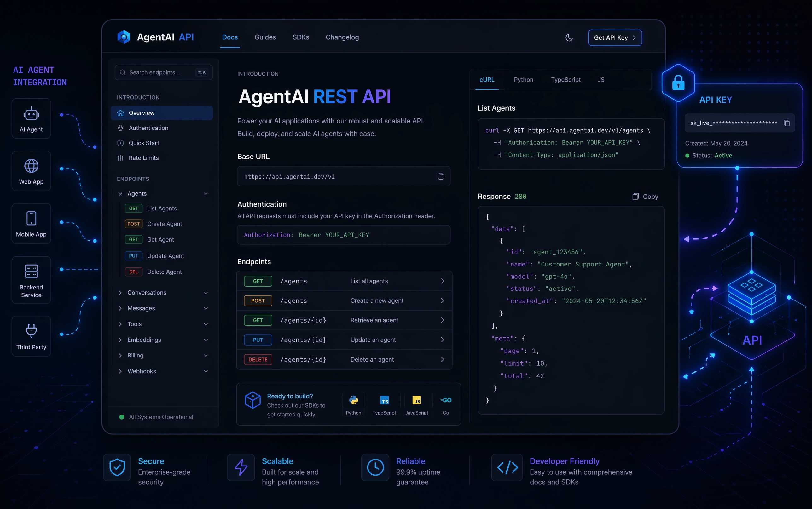This screenshot has height=509, width=812.
Task: Open the Changelog tab
Action: [x=342, y=37]
